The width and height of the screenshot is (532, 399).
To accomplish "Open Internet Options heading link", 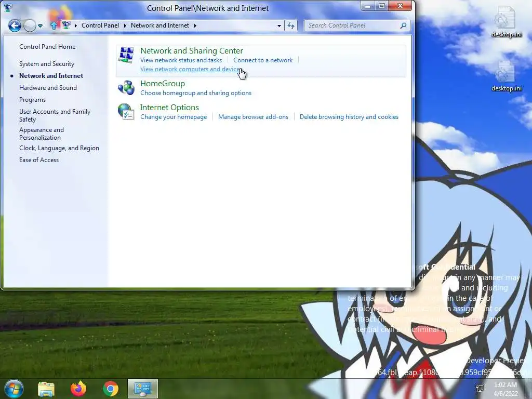I will tap(169, 107).
